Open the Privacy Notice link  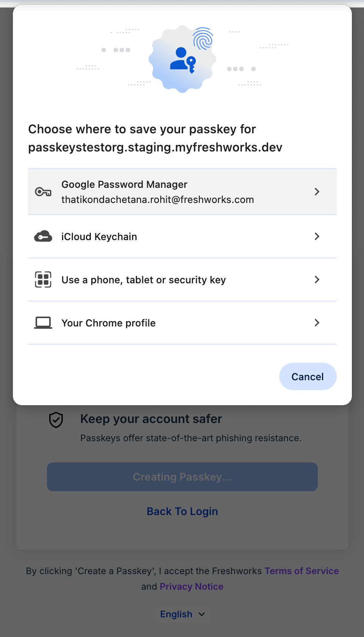click(191, 587)
